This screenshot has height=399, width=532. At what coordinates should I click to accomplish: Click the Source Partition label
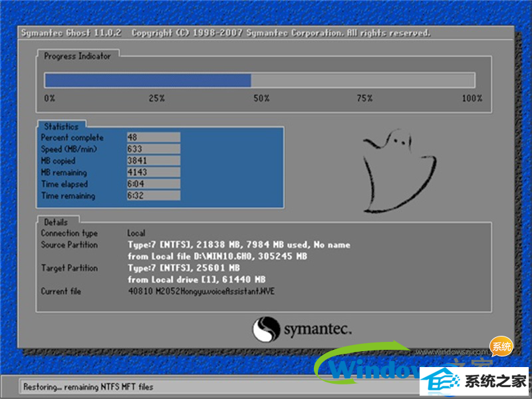coord(69,245)
